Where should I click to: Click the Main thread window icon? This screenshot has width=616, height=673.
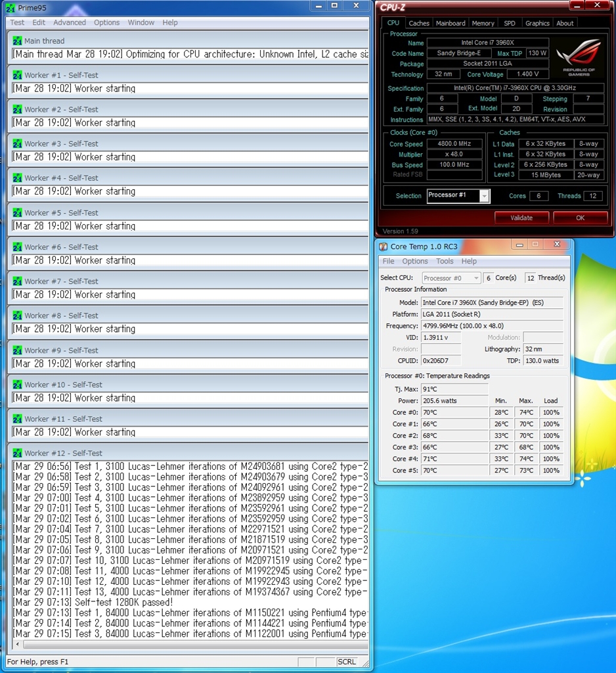tap(18, 41)
